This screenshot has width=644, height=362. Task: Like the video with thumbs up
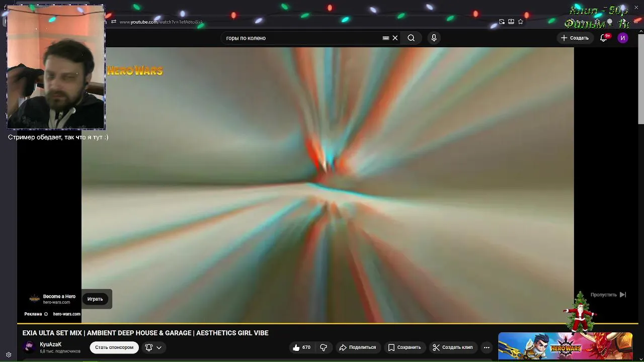pos(301,347)
